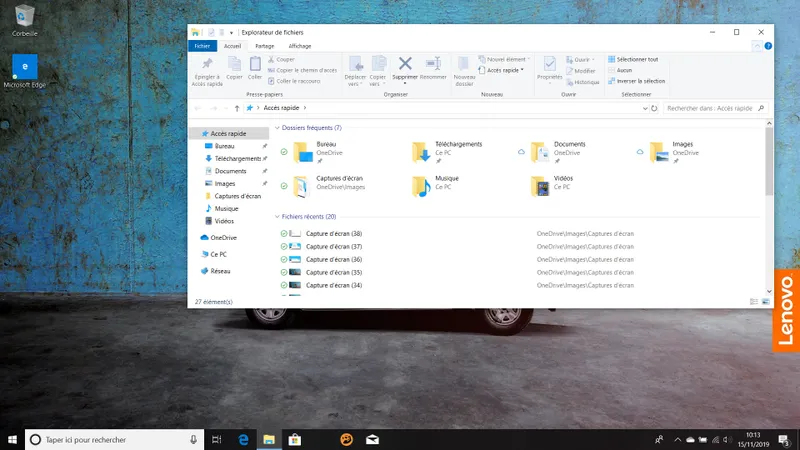Click Historique in the ribbon
Screen dimensions: 800x450
click(x=583, y=82)
